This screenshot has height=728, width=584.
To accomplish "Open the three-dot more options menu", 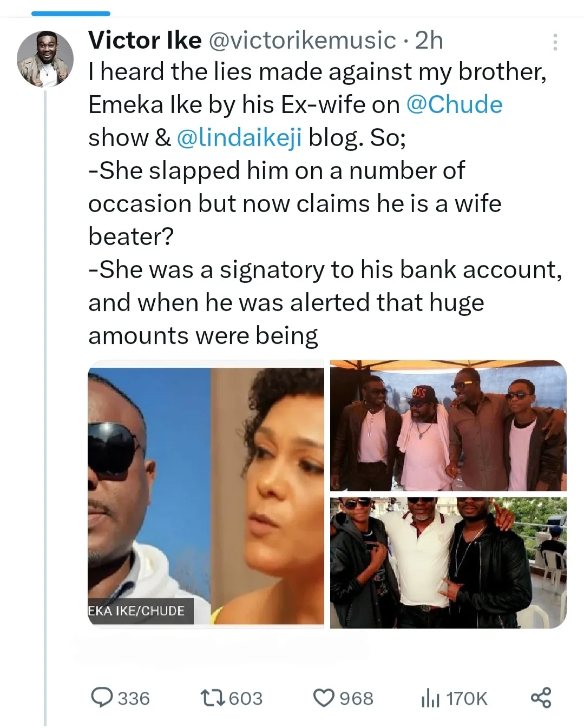I will [x=555, y=42].
